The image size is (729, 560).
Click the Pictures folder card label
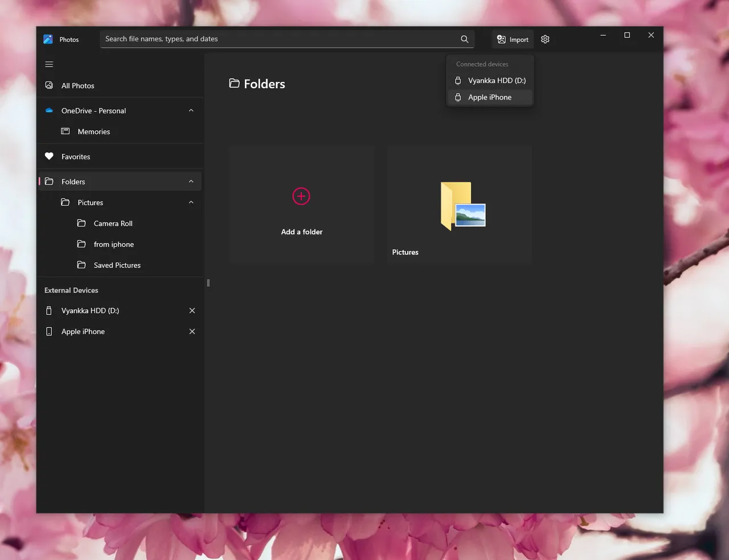(x=405, y=252)
